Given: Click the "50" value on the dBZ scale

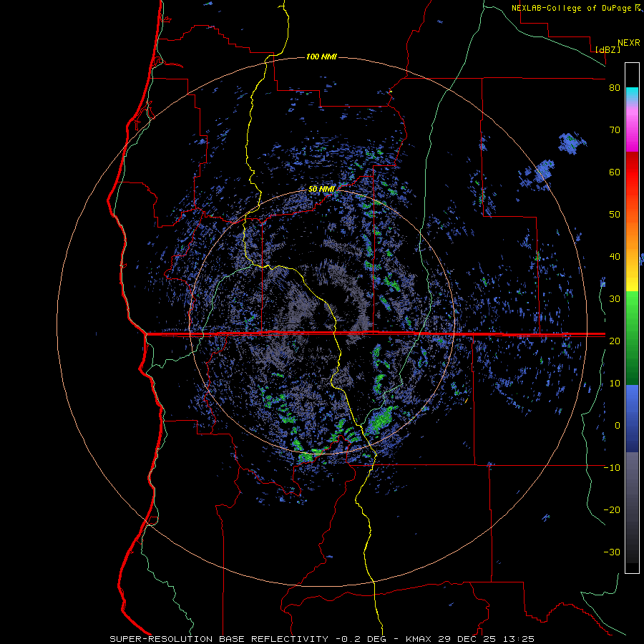Looking at the screenshot, I should [x=615, y=215].
